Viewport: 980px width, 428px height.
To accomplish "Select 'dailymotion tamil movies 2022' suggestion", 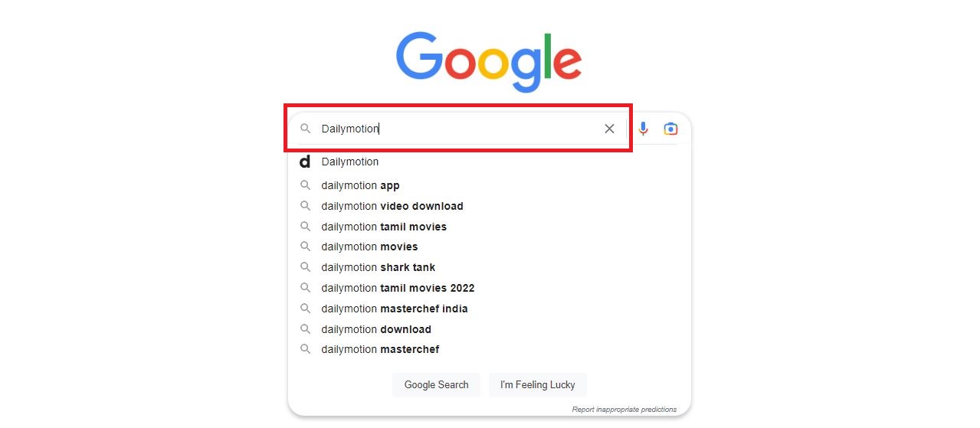I will pyautogui.click(x=398, y=288).
